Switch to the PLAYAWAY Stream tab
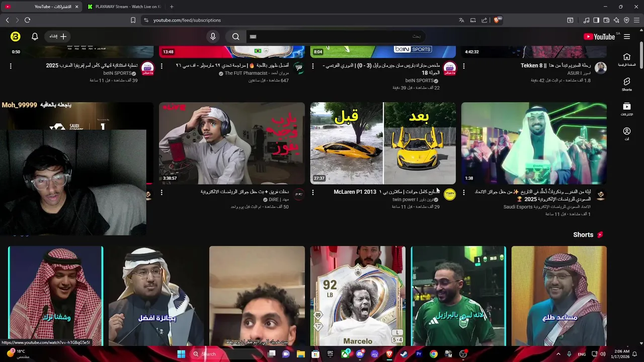This screenshot has width=644, height=362. 124,7
